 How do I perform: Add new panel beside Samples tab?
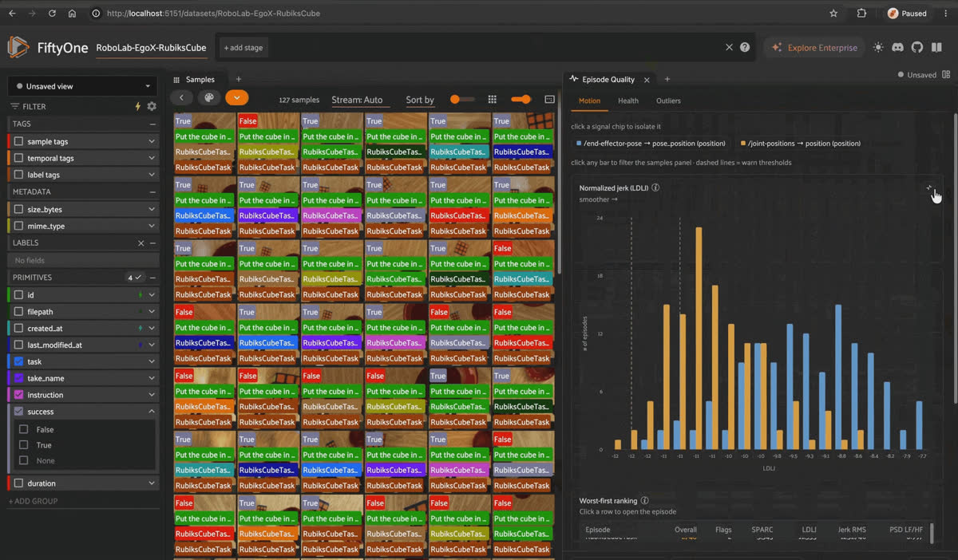point(238,79)
